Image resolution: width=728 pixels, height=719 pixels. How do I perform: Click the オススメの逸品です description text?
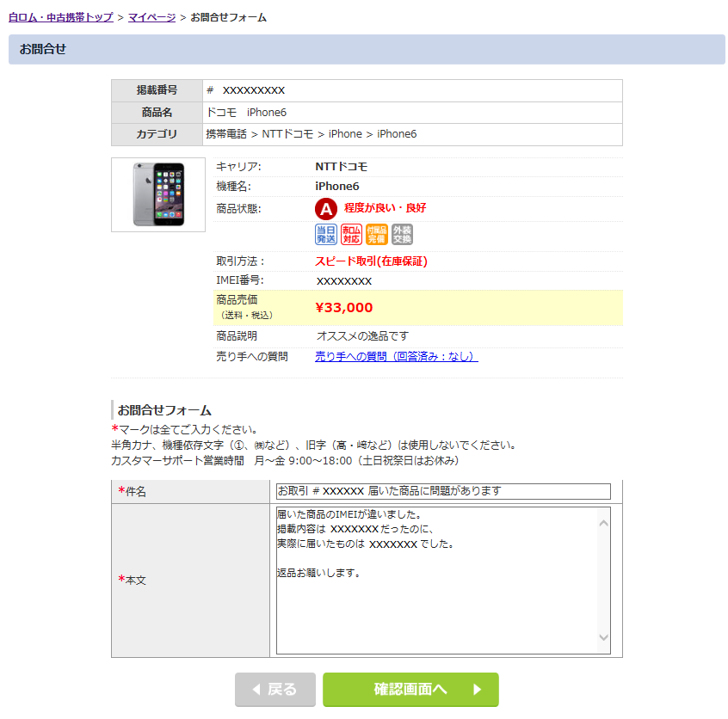click(362, 336)
